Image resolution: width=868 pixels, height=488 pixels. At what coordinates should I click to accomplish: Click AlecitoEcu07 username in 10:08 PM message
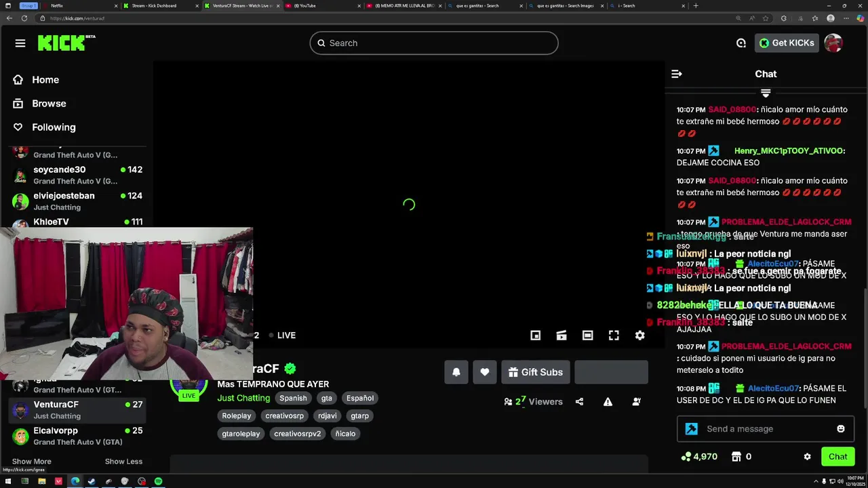(x=772, y=388)
